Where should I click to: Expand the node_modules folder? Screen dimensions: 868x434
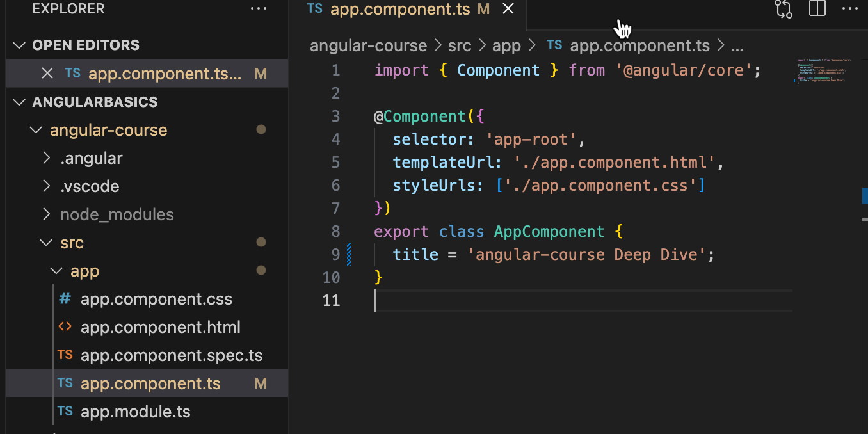pyautogui.click(x=117, y=214)
